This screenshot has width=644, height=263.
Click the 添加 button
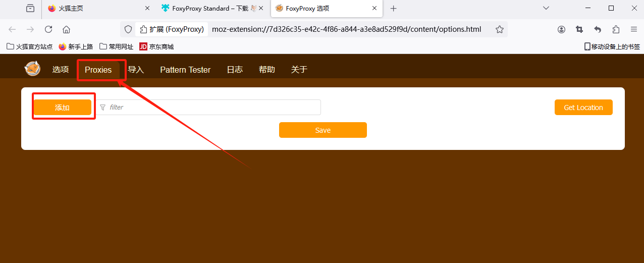click(x=62, y=108)
